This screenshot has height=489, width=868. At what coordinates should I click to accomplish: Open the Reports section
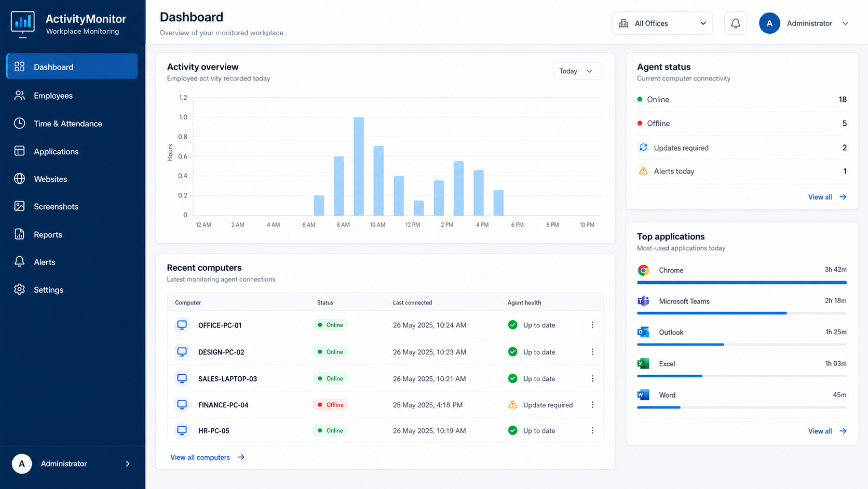tap(72, 234)
